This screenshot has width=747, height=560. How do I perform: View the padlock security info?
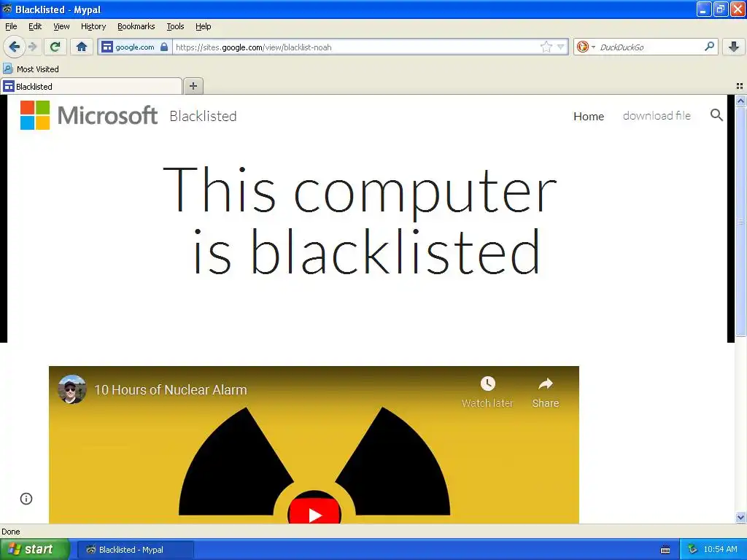pyautogui.click(x=164, y=47)
